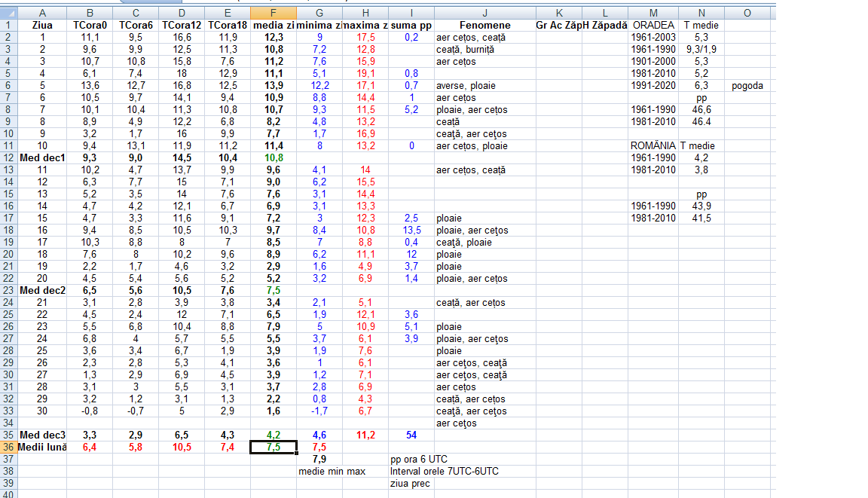Click the 'pogoda' cell
Image resolution: width=868 pixels, height=498 pixels.
pos(747,86)
